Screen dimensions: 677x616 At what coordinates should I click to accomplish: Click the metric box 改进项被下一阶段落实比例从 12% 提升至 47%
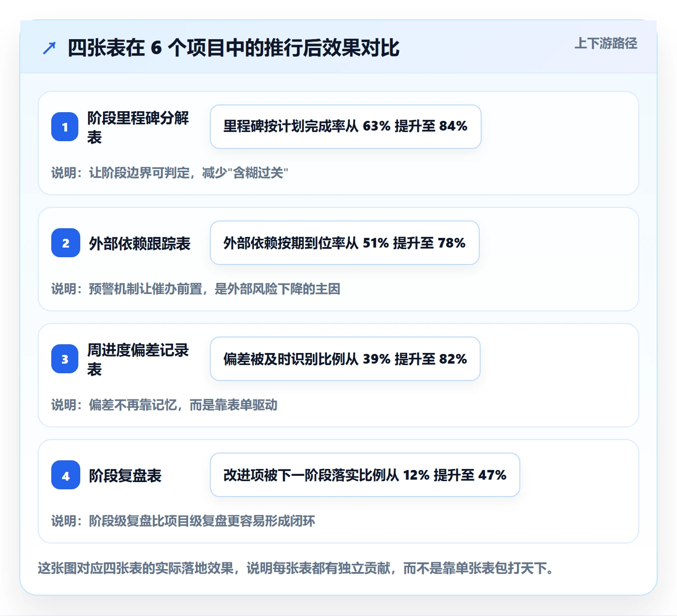pyautogui.click(x=365, y=475)
